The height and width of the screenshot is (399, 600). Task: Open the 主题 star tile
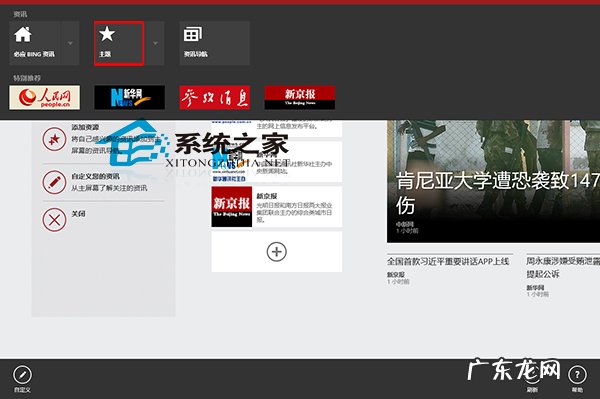coord(119,43)
